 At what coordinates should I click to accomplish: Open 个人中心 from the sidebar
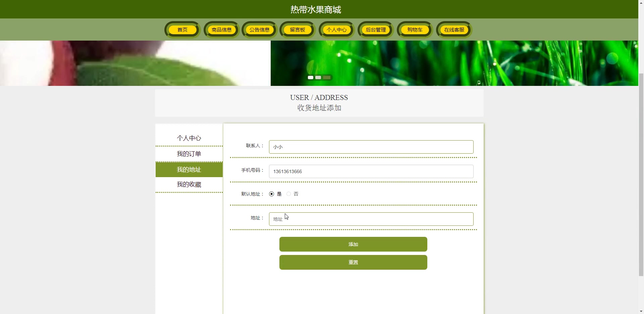tap(189, 138)
